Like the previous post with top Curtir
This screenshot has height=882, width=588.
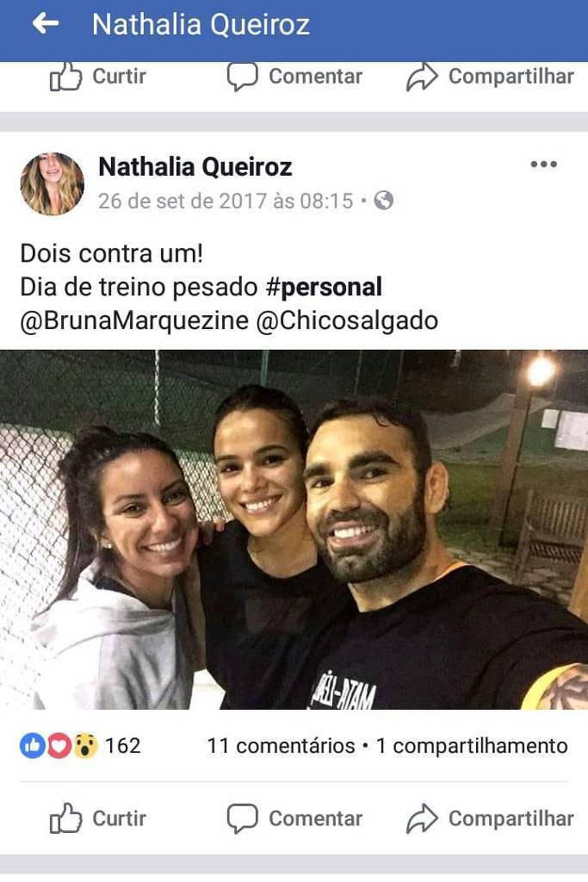(98, 77)
